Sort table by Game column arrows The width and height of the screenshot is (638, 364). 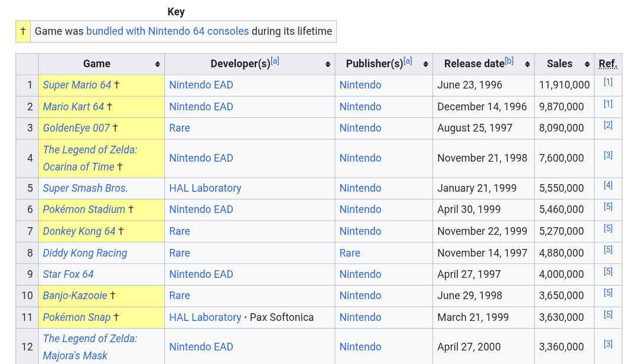(x=158, y=64)
